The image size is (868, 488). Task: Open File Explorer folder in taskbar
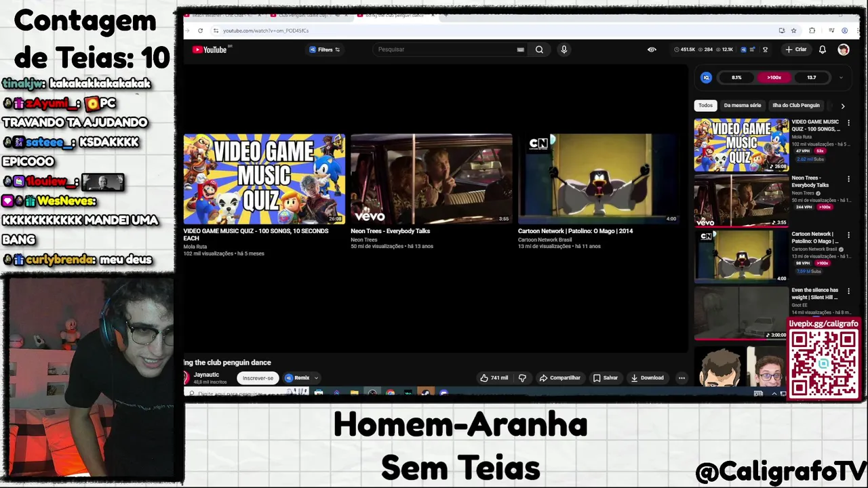coord(354,393)
